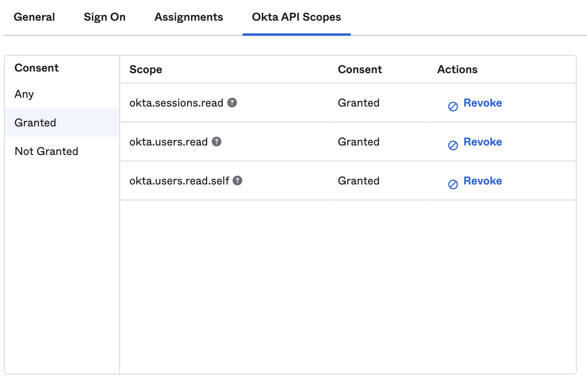
Task: Click revoke circle icon for okta.sessions.read
Action: (x=453, y=107)
